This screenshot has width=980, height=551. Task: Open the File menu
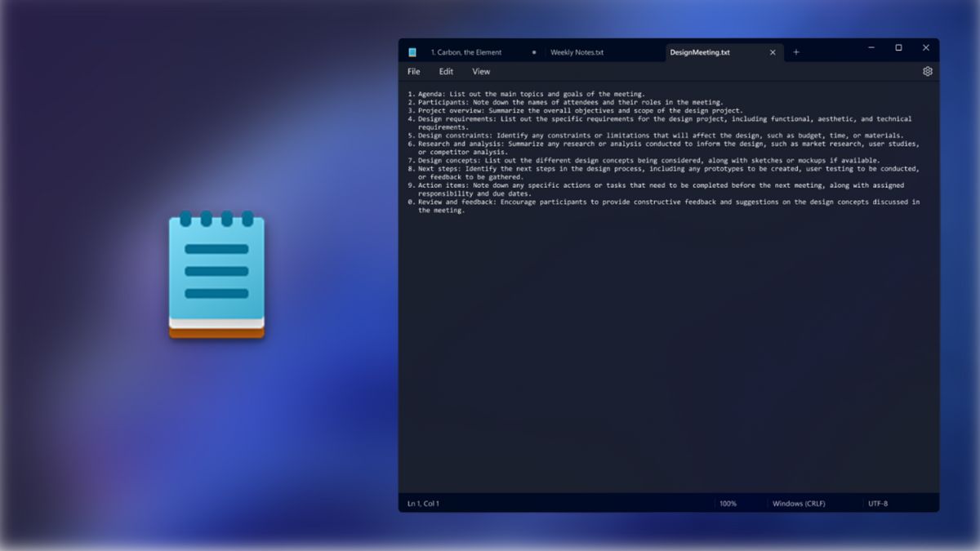point(414,72)
